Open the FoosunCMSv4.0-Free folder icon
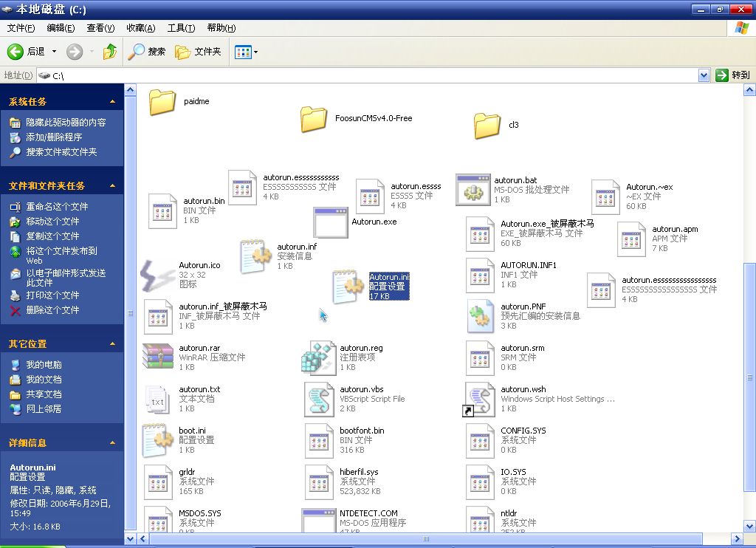Image resolution: width=756 pixels, height=548 pixels. 313,119
